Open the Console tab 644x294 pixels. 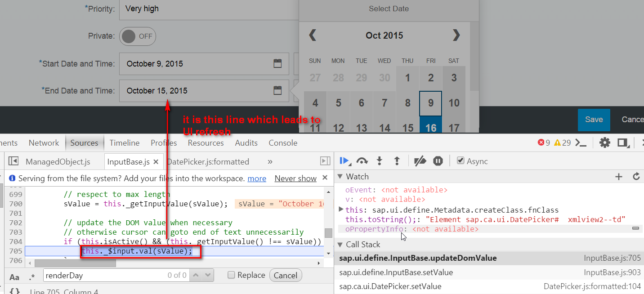tap(283, 143)
